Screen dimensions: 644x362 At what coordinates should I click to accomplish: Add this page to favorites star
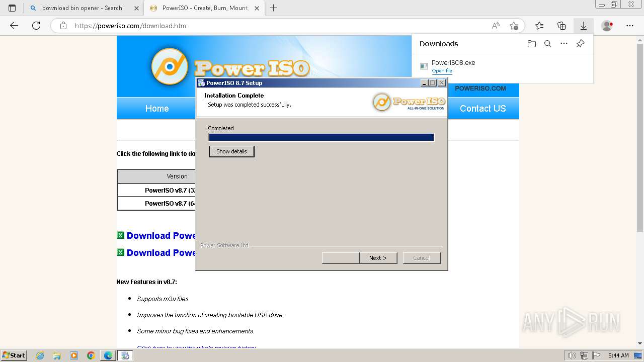pyautogui.click(x=514, y=26)
